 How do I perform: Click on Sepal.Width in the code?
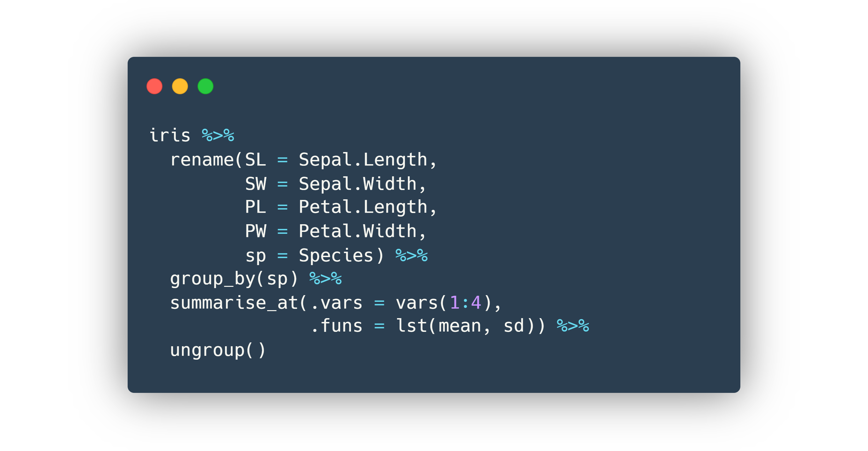357,184
